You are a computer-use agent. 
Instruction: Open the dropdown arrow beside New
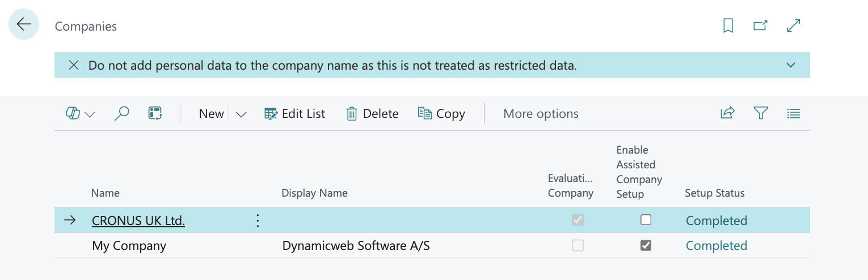click(x=241, y=114)
